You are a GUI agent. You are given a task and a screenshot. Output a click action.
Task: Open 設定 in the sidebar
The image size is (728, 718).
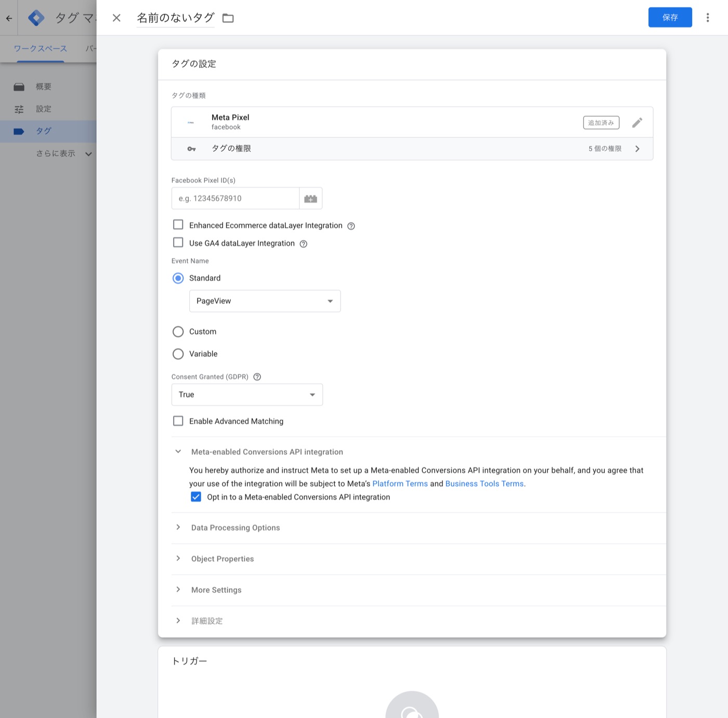click(x=44, y=109)
